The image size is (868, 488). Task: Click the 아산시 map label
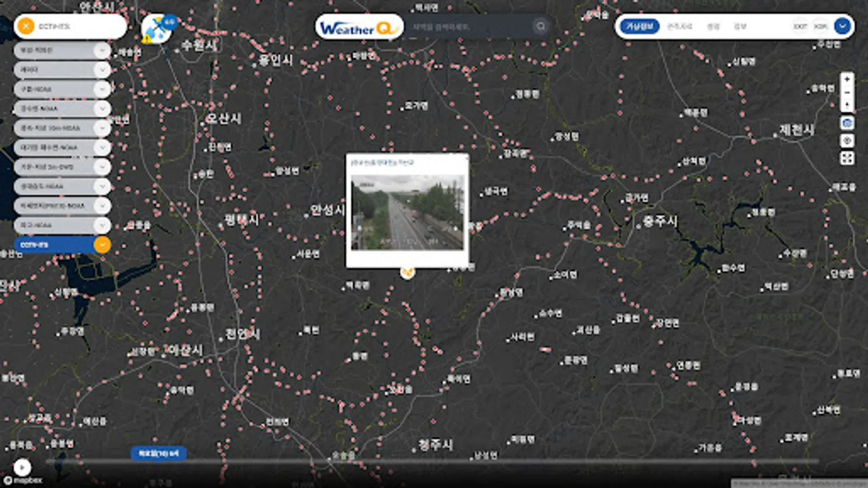tap(186, 350)
